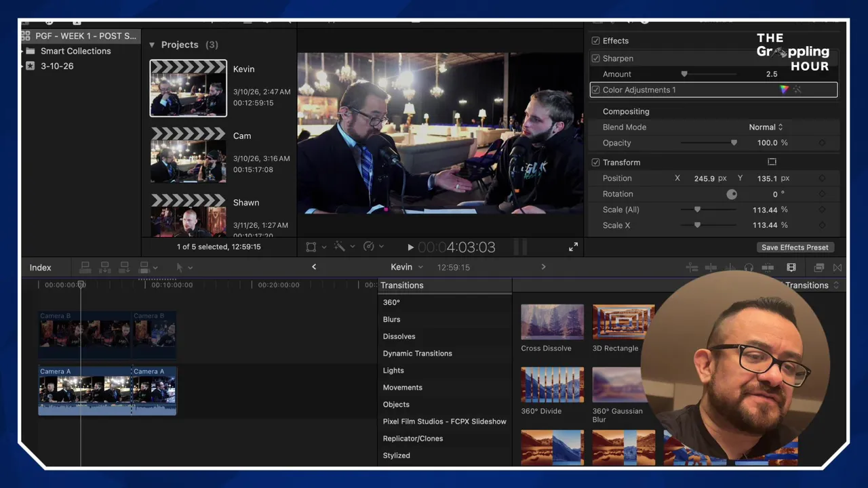Select the arrow tool in timeline toolbar

pyautogui.click(x=180, y=268)
